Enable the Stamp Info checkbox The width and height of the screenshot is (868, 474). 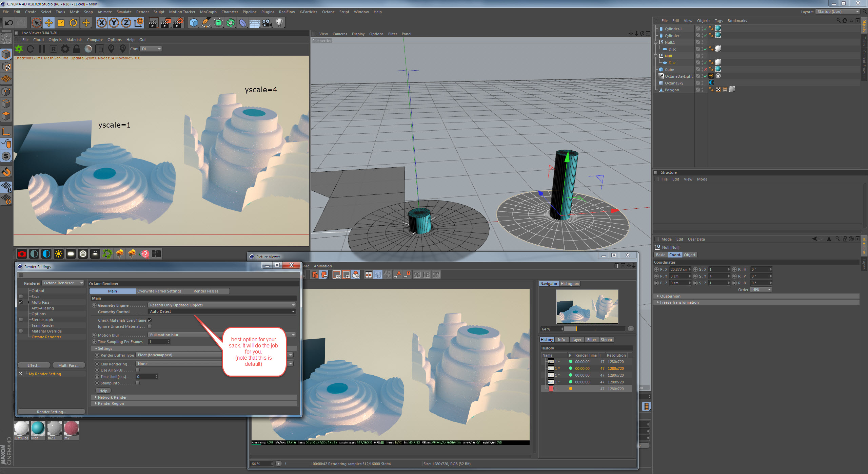click(137, 383)
